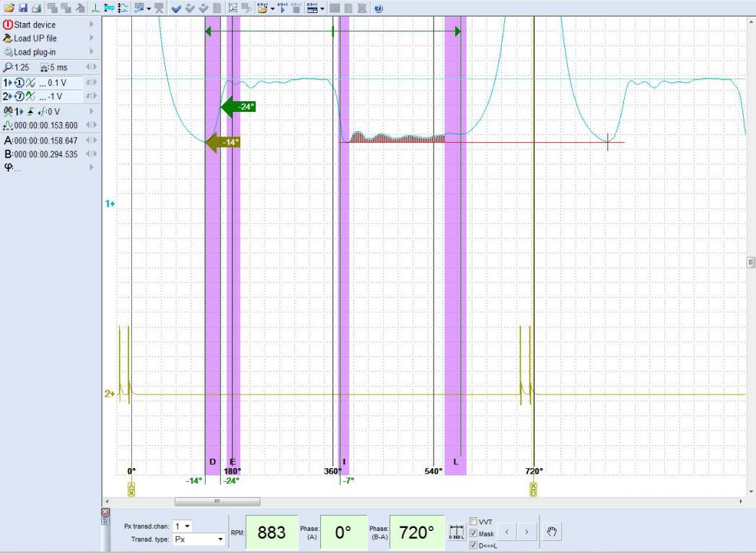Click the green single-pulse marker toolbar icon

point(95,8)
